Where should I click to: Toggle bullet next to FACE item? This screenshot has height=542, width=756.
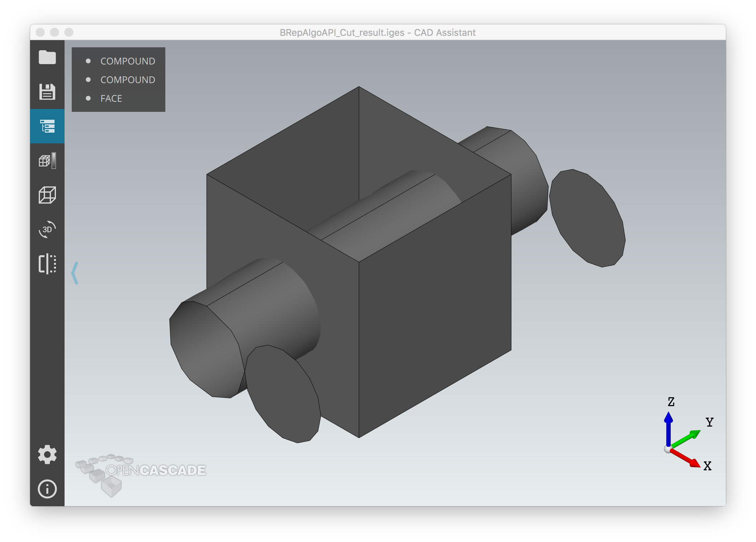88,98
